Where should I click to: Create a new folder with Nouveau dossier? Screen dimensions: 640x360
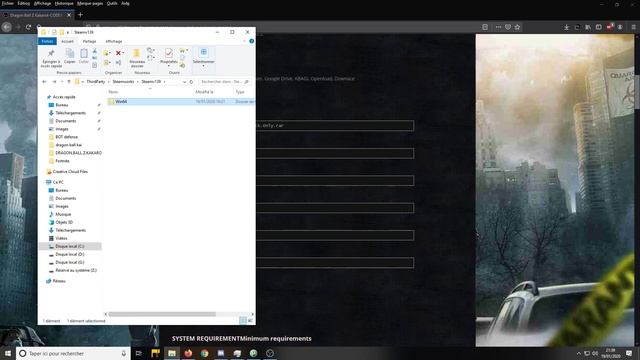pos(137,58)
